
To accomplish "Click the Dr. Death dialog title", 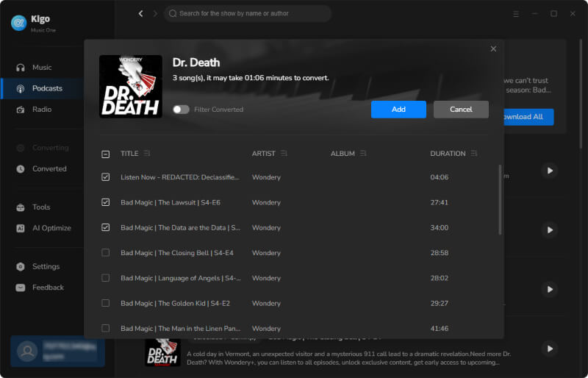I will click(196, 63).
